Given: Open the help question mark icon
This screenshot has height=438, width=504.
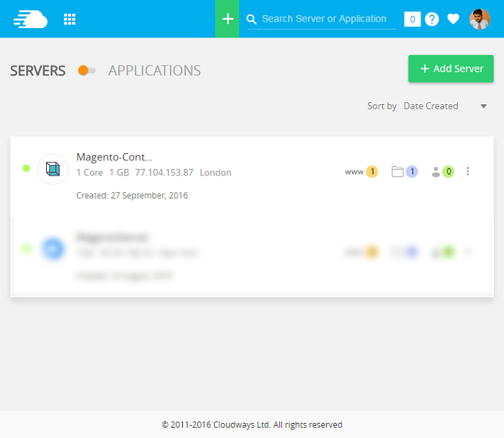Looking at the screenshot, I should pyautogui.click(x=432, y=19).
